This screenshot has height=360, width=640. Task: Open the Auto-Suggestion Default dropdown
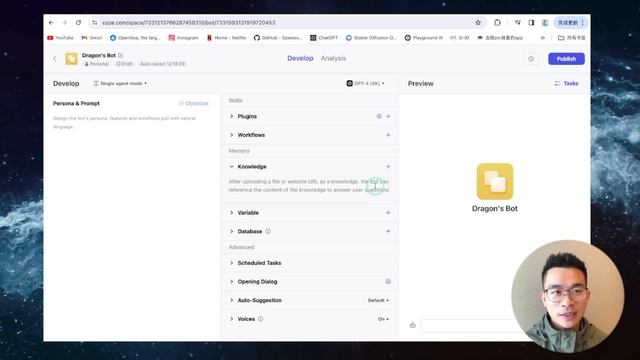[378, 300]
